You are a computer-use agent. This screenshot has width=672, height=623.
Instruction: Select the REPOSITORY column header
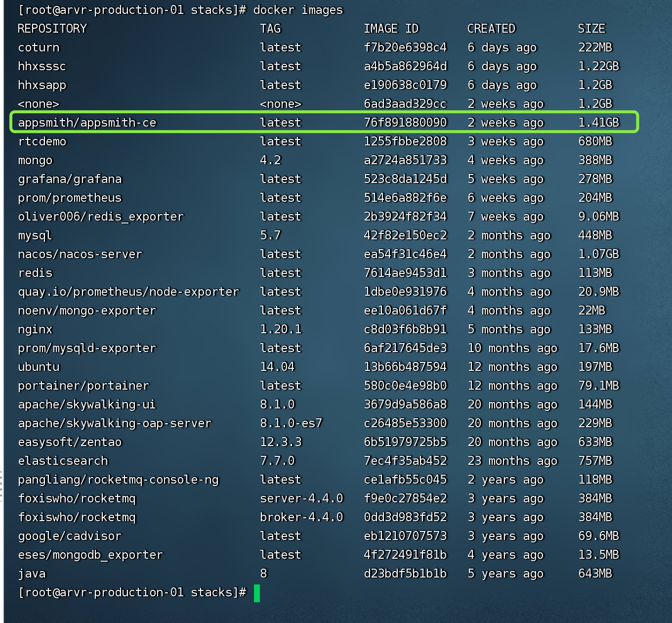point(52,28)
